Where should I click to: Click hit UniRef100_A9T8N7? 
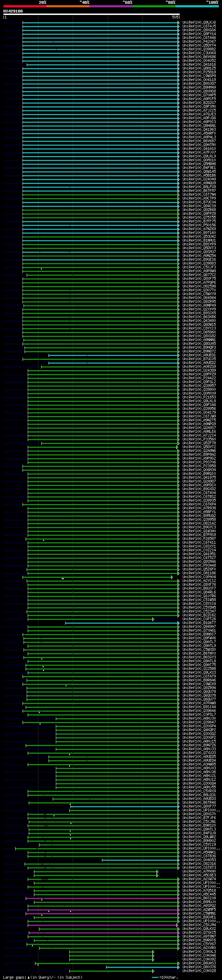pyautogui.click(x=199, y=936)
